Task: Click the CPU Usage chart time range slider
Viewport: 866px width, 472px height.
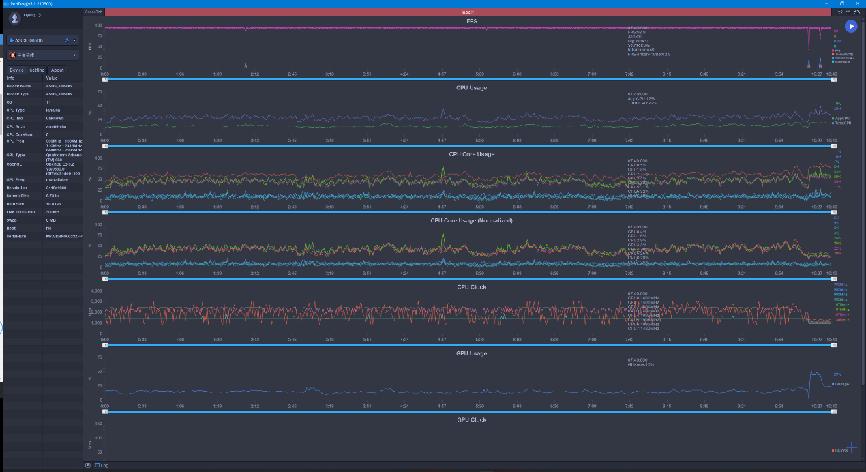Action: tap(469, 146)
